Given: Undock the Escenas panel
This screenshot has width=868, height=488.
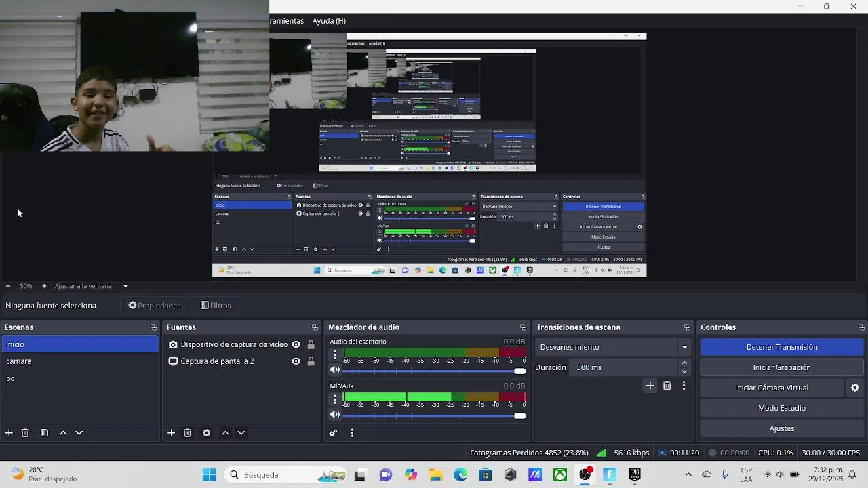Looking at the screenshot, I should [x=153, y=327].
